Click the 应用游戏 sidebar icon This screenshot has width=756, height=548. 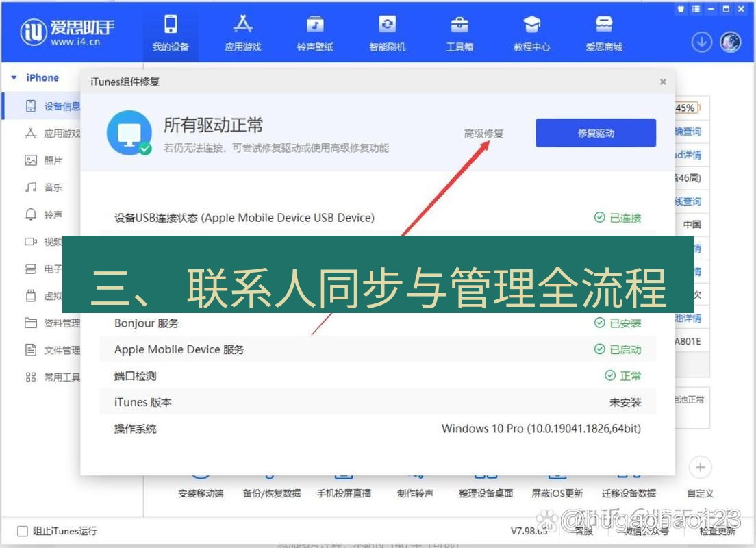30,134
